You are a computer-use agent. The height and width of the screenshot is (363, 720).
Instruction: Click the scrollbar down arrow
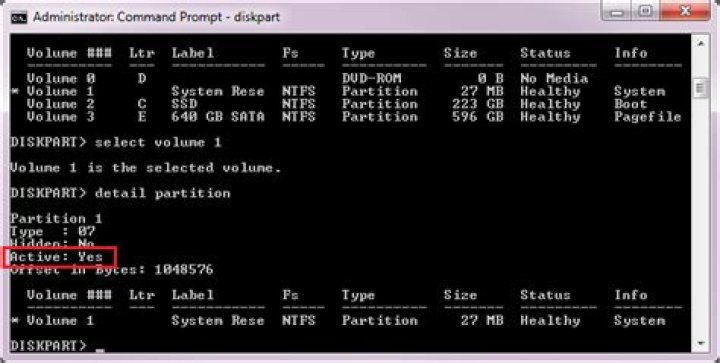(700, 343)
